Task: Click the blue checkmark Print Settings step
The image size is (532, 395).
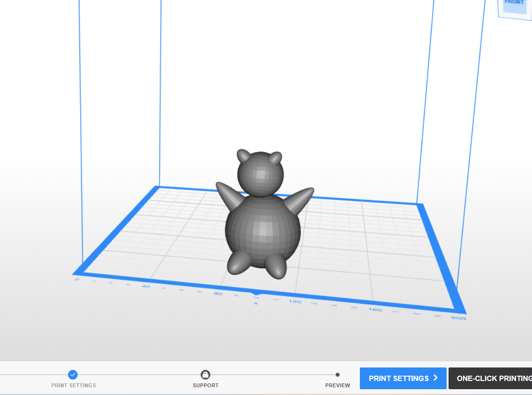Action: pos(73,375)
